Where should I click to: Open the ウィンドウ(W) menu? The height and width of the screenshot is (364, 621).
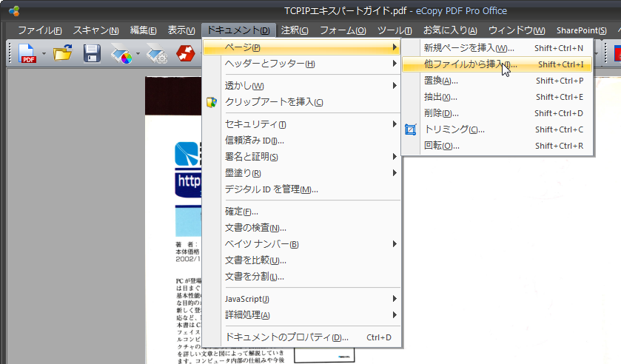coord(517,30)
